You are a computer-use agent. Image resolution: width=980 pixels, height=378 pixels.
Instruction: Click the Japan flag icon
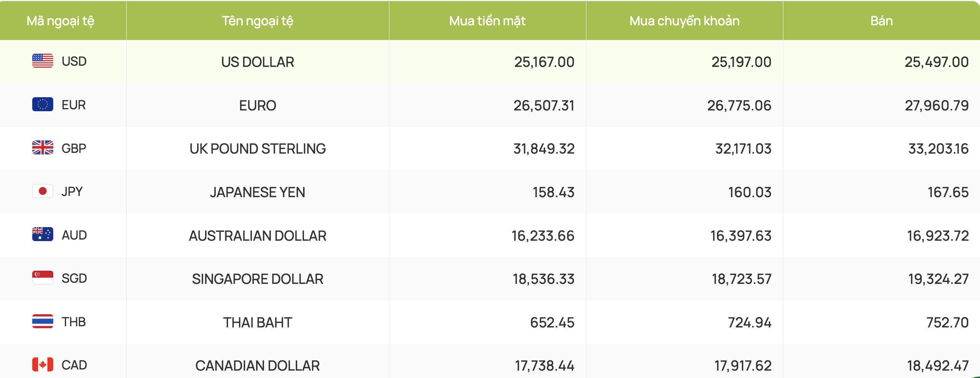click(43, 191)
